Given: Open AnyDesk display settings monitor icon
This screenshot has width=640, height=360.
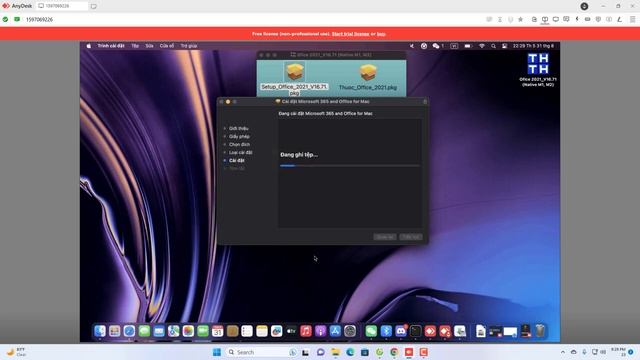Looking at the screenshot, I should point(556,19).
